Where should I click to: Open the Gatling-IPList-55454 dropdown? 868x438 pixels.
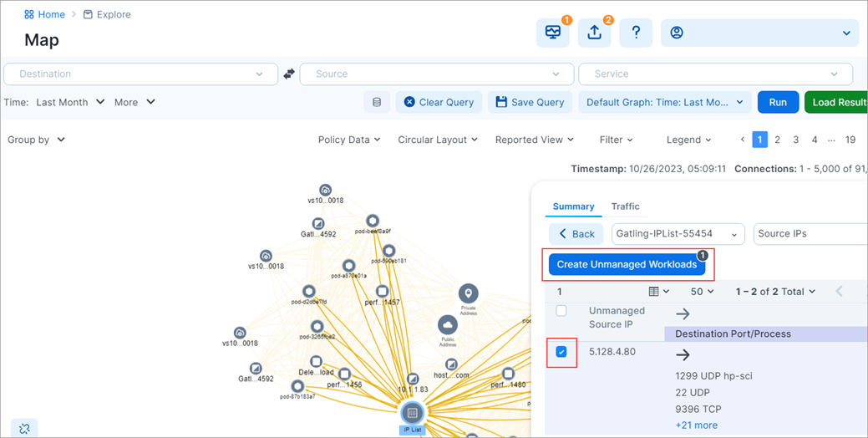pos(678,234)
